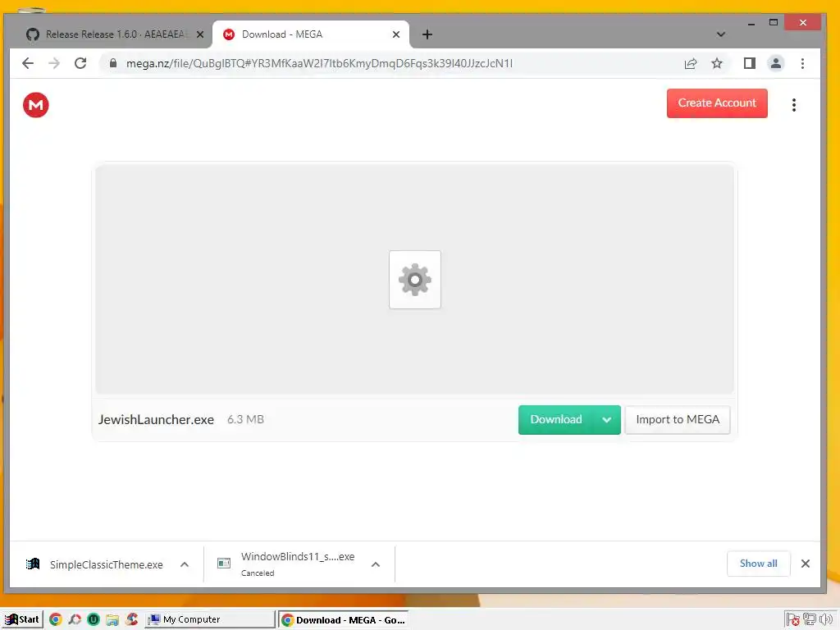Image resolution: width=840 pixels, height=630 pixels.
Task: Reload the MEGA page
Action: 80,63
